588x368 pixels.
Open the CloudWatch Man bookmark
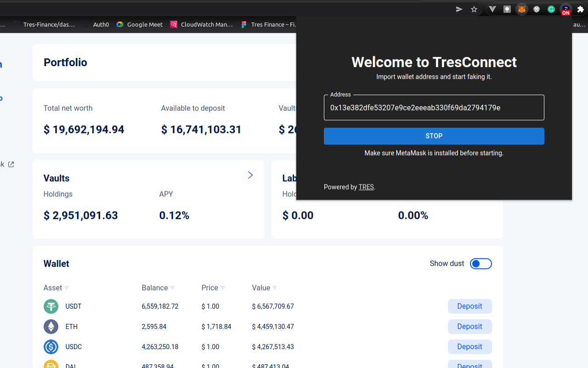(x=201, y=24)
